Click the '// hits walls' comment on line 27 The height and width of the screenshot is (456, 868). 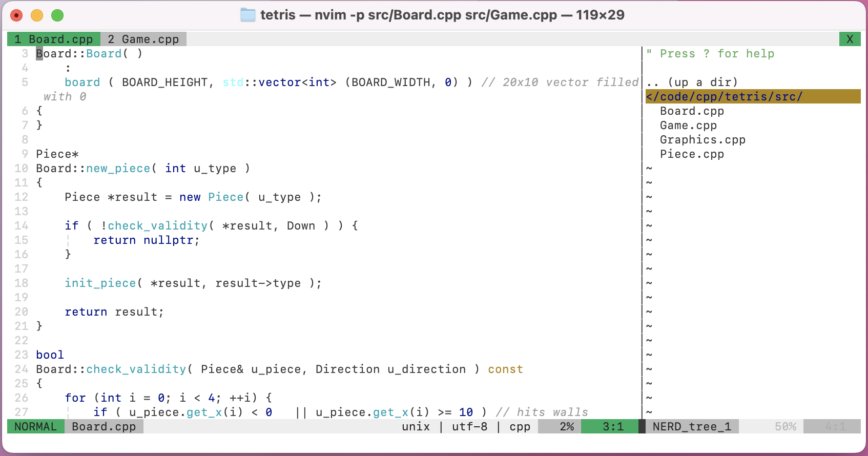click(542, 412)
